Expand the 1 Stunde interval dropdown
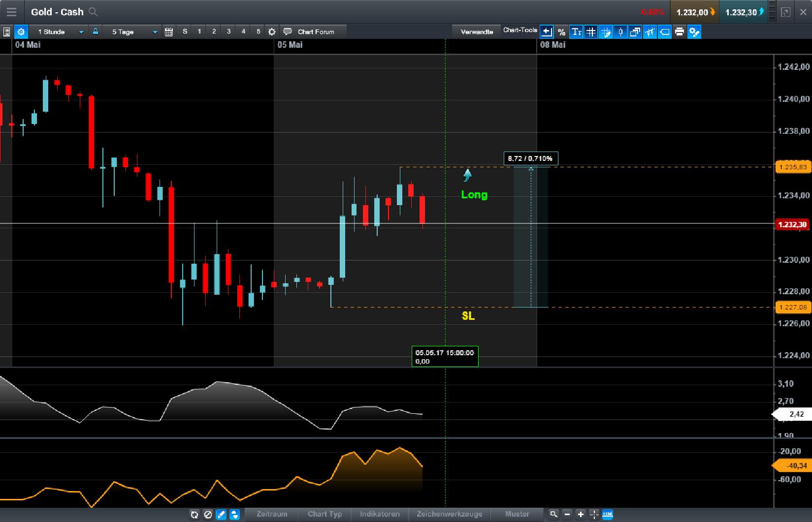Viewport: 812px width, 522px height. [x=81, y=32]
